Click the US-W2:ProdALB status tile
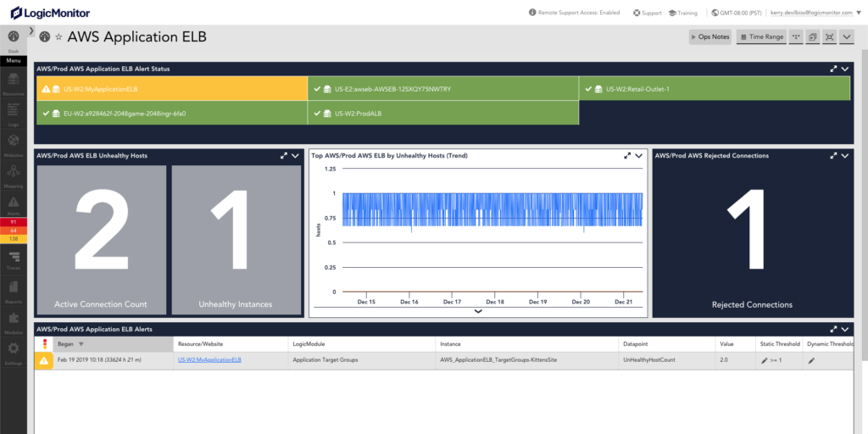The width and height of the screenshot is (868, 434). [x=442, y=113]
